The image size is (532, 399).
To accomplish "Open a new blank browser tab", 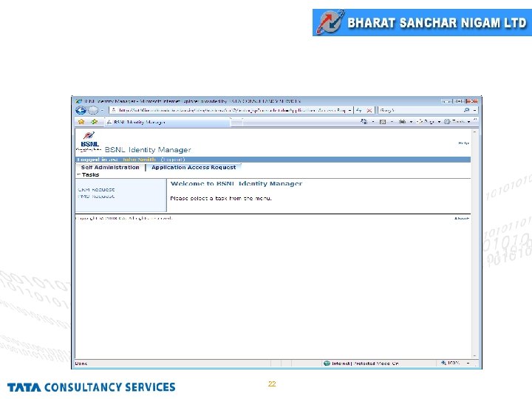I will coord(237,122).
